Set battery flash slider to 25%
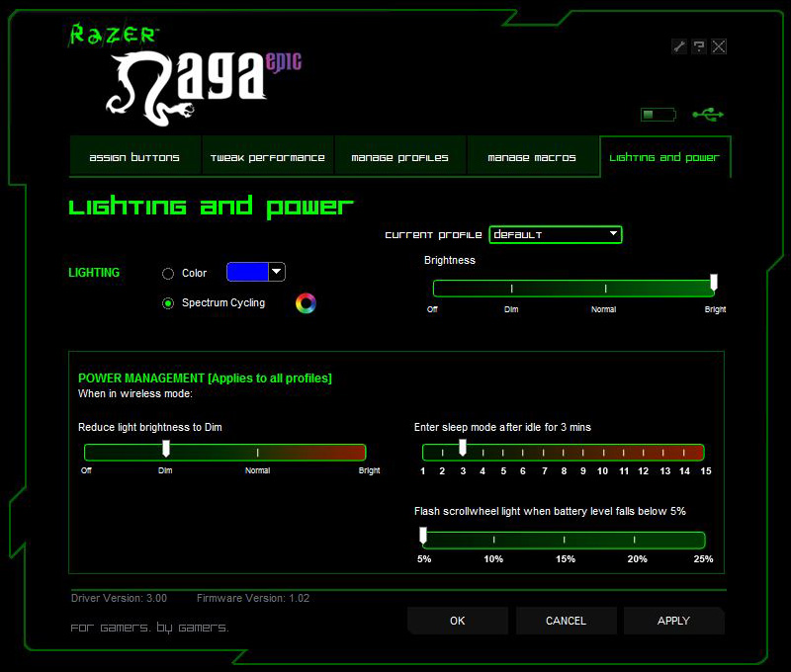The image size is (791, 672). [x=703, y=540]
